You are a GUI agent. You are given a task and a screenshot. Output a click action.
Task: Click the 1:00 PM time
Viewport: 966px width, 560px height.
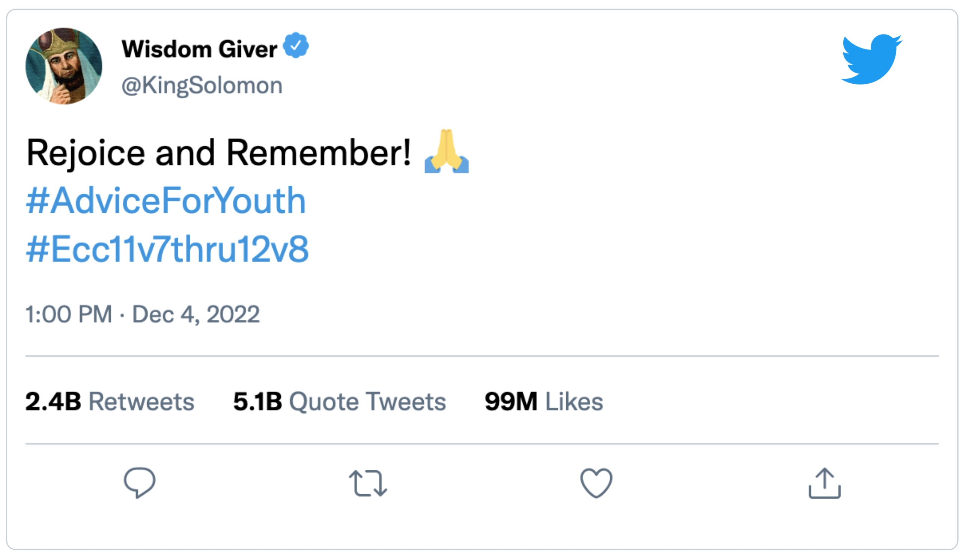pyautogui.click(x=69, y=314)
